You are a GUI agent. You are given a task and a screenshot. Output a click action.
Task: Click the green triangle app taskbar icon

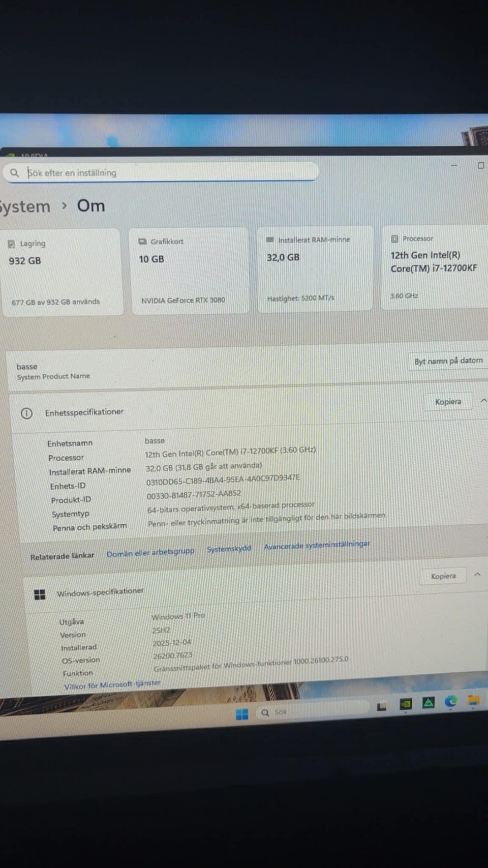click(x=429, y=703)
